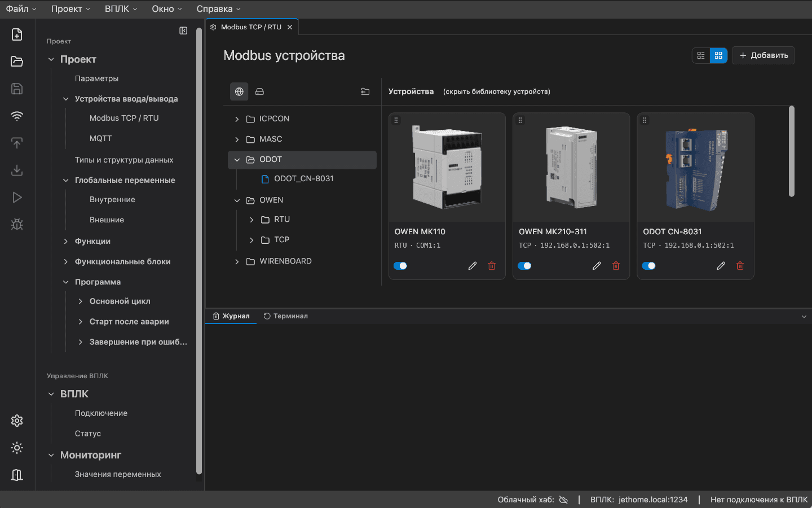The height and width of the screenshot is (508, 812).
Task: Open the Окно menu
Action: click(x=167, y=9)
